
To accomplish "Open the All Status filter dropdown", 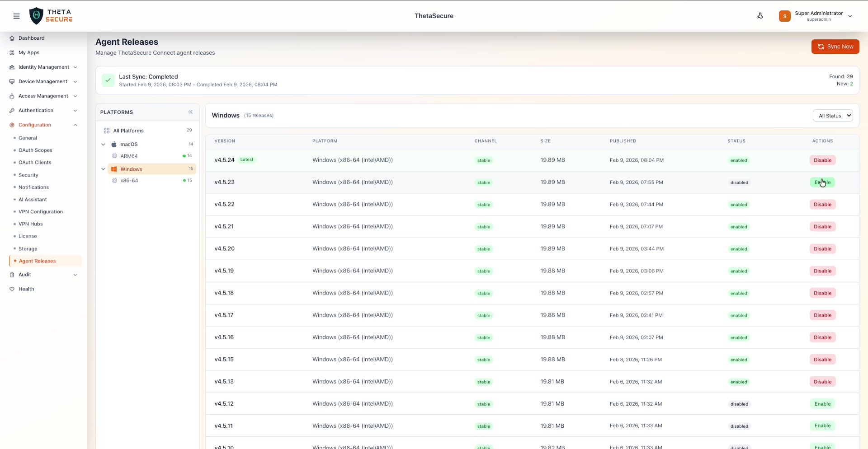I will 833,115.
